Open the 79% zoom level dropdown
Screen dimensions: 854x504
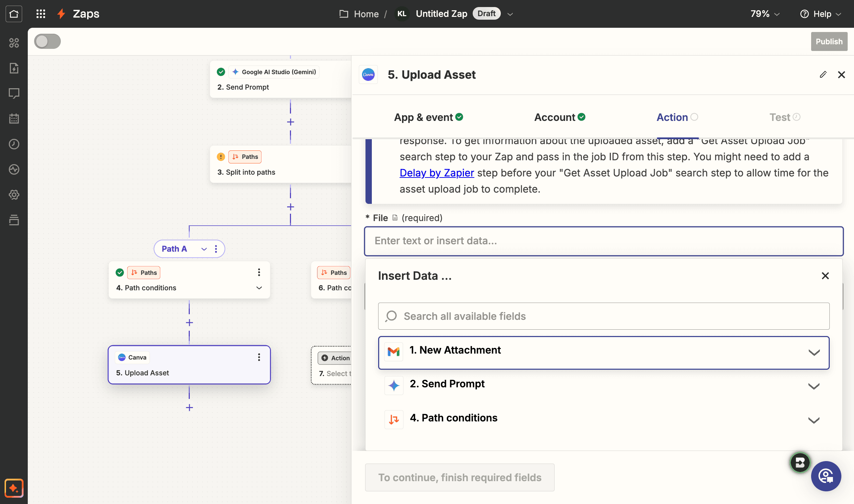[x=765, y=14]
